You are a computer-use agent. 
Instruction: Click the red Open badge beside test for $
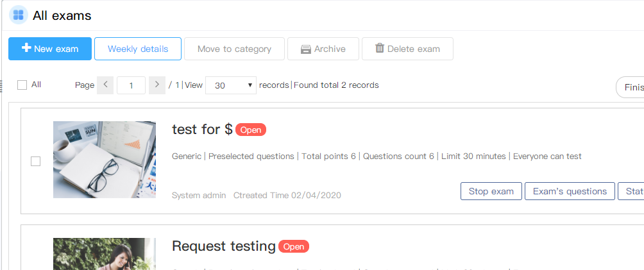point(251,130)
